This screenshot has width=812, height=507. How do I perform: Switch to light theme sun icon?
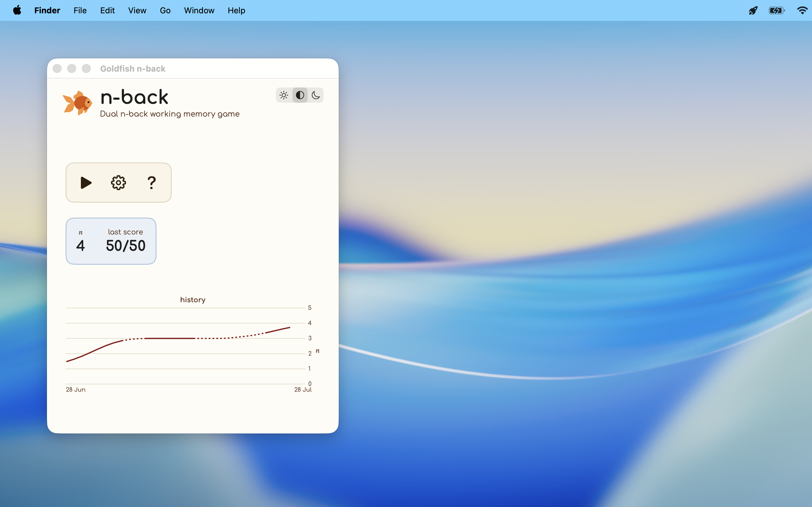(284, 95)
